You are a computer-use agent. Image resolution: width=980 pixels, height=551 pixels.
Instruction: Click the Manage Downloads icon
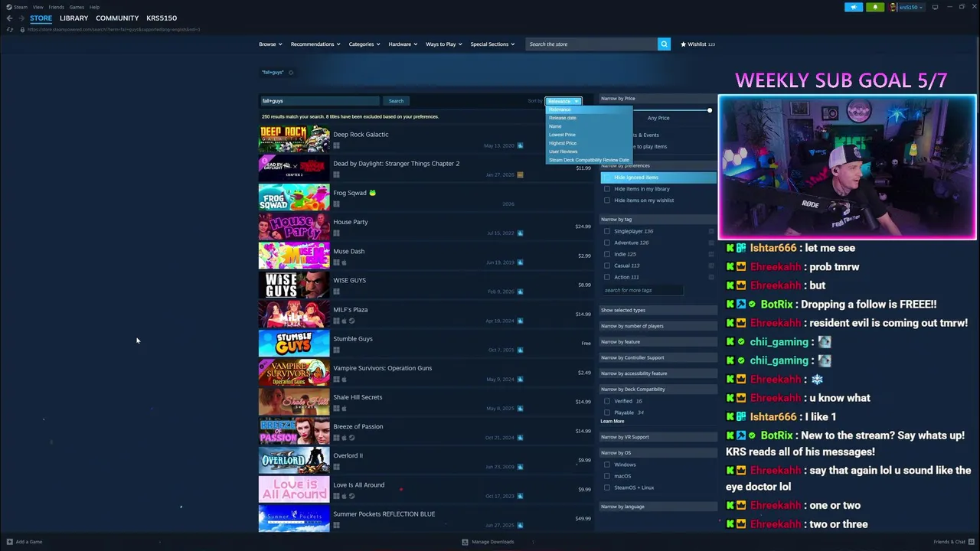465,542
